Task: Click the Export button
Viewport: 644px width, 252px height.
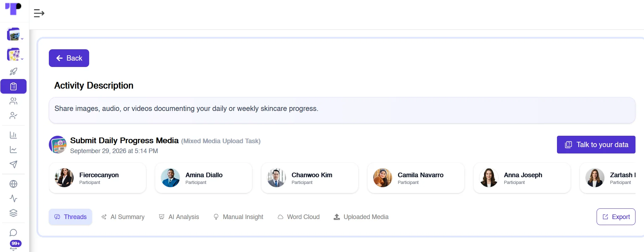Action: click(x=616, y=217)
